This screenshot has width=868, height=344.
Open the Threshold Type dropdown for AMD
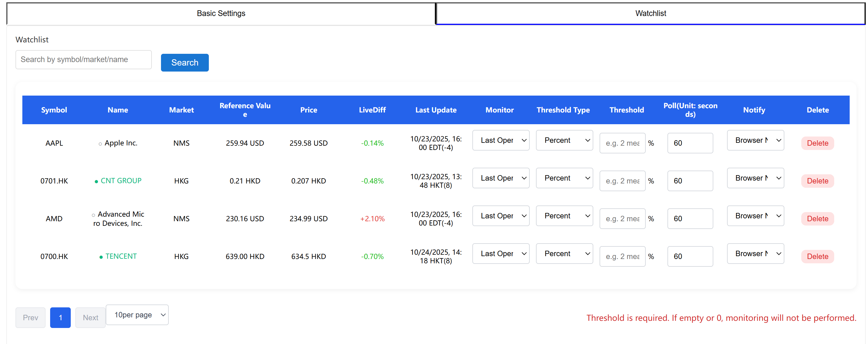click(564, 216)
